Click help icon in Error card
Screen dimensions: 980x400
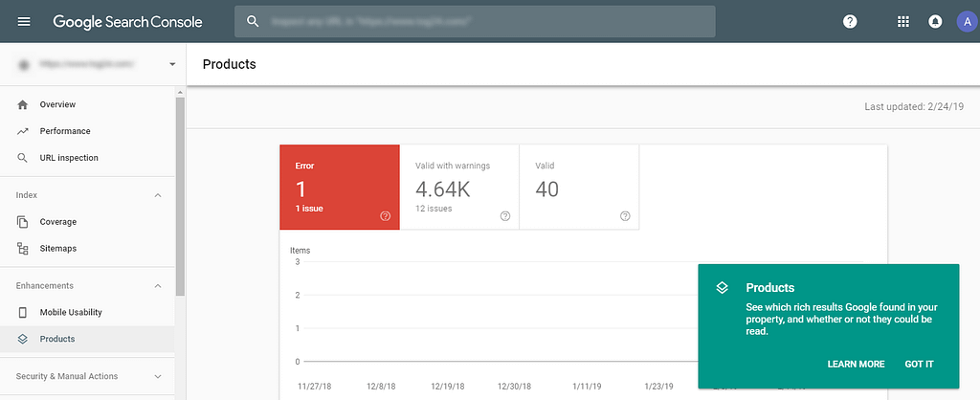pyautogui.click(x=386, y=216)
